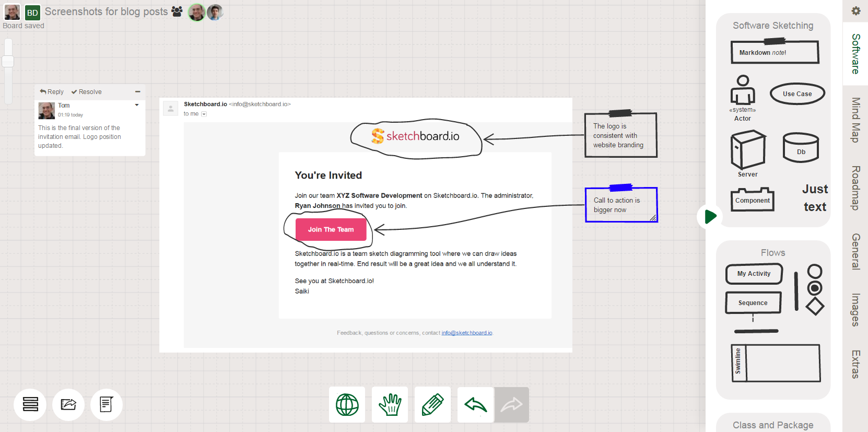Switch to the Software palette tab
Viewport: 868px width, 432px height.
[x=855, y=54]
